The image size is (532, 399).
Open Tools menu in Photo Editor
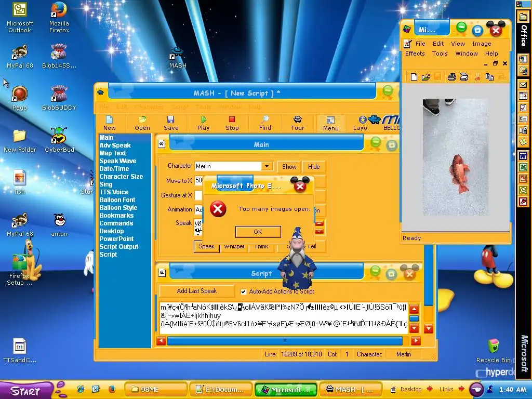click(x=440, y=54)
